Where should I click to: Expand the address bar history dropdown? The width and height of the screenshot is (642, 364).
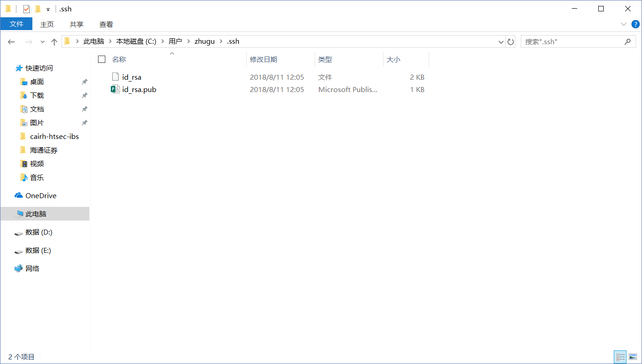pyautogui.click(x=501, y=41)
